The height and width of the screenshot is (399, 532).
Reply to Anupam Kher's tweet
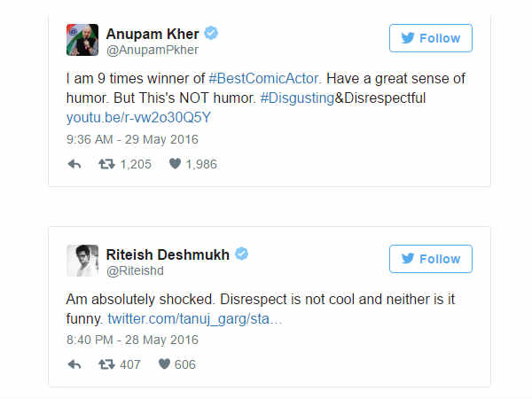[74, 164]
